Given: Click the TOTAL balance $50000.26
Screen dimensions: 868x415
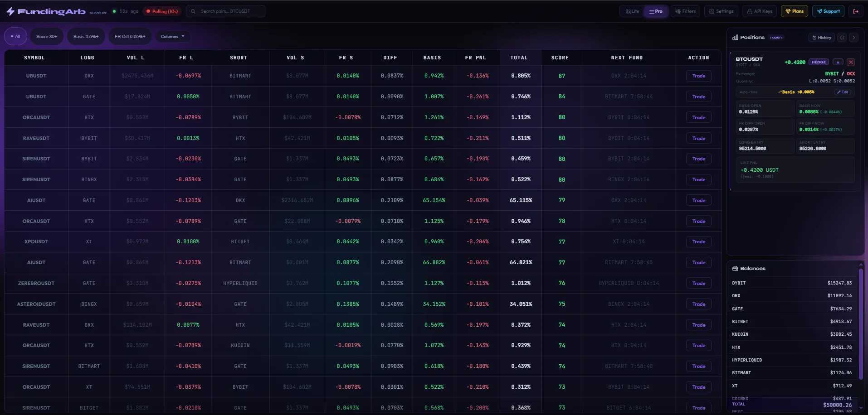Looking at the screenshot, I should [837, 405].
